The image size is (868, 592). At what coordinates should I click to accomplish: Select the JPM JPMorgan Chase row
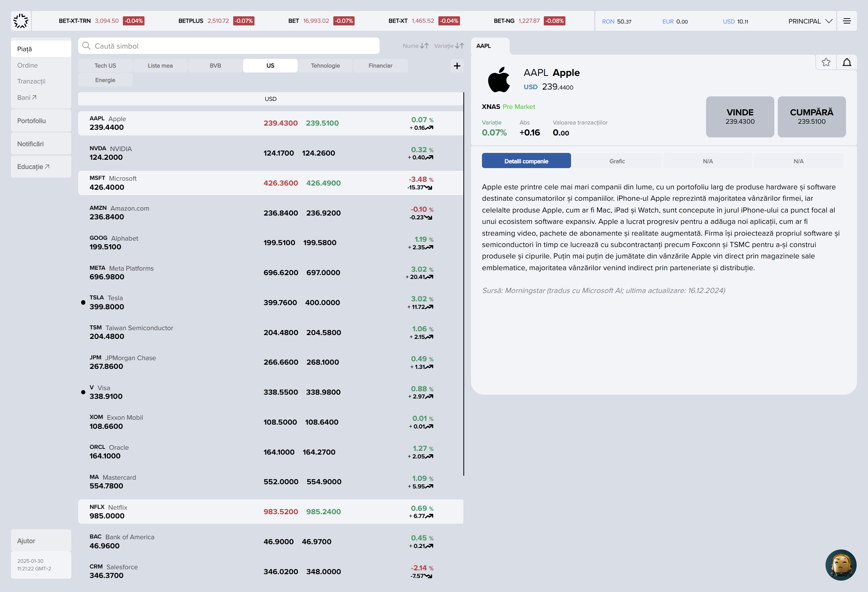(270, 362)
